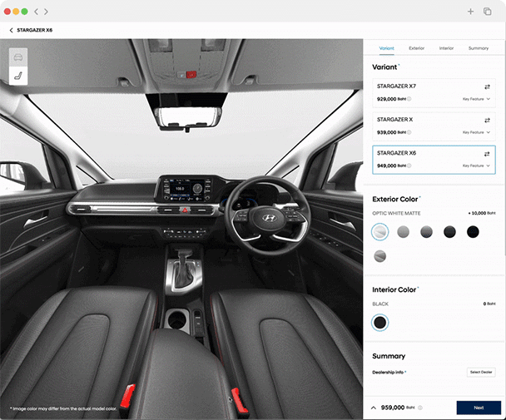The width and height of the screenshot is (506, 420).
Task: Choose the Optic White Matte swatch
Action: click(x=379, y=232)
